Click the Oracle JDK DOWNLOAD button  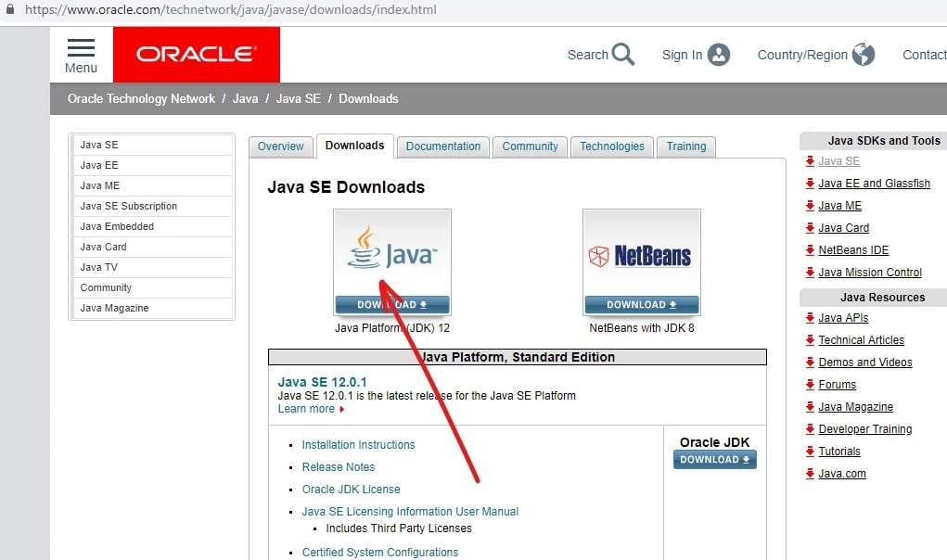[714, 459]
